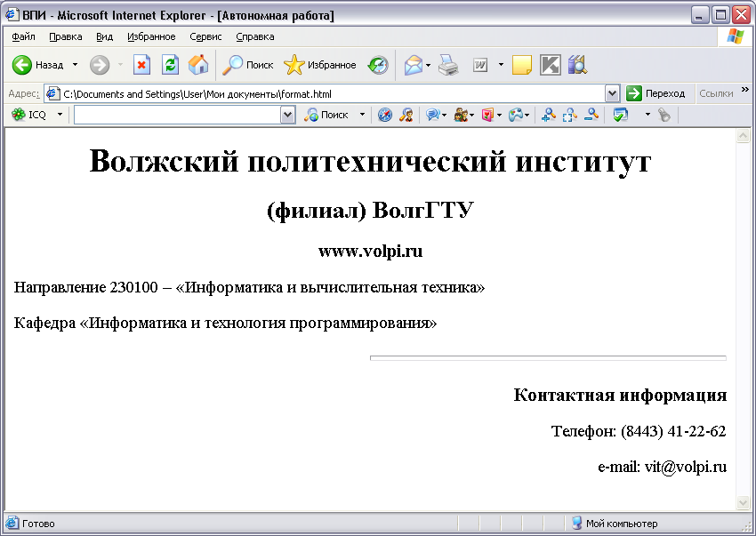Image resolution: width=756 pixels, height=536 pixels.
Task: Click the books with magnifier research icon
Action: [x=576, y=65]
